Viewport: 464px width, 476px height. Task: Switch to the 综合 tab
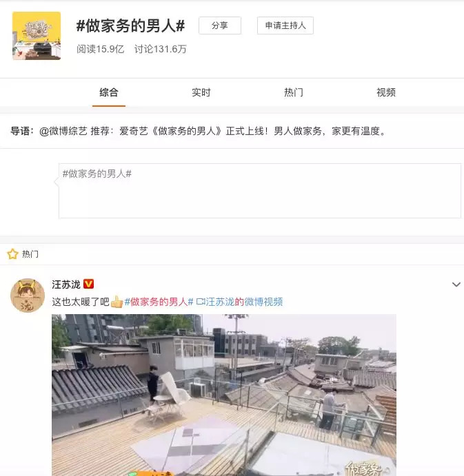pos(109,92)
